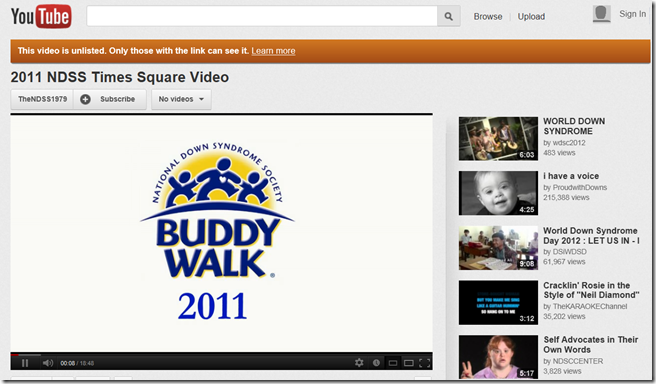This screenshot has height=384, width=656.
Task: Click 'by NDSCCENTER' text
Action: 573,361
